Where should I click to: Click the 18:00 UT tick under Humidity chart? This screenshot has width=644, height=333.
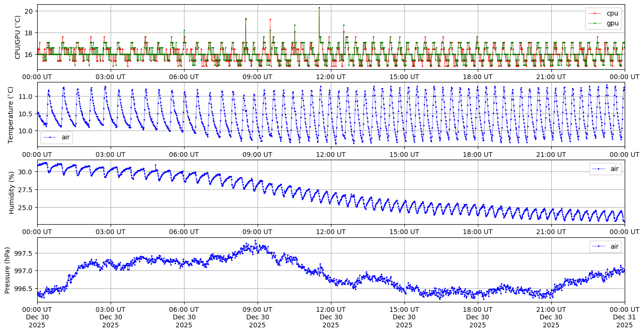[x=477, y=231]
